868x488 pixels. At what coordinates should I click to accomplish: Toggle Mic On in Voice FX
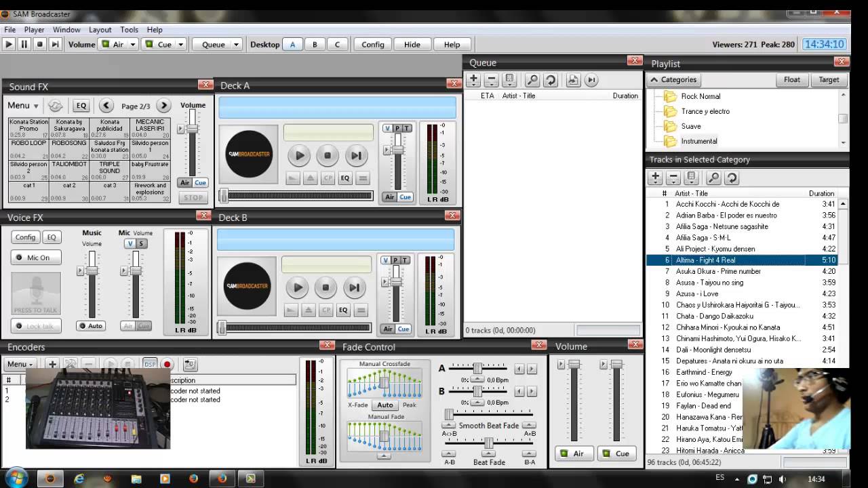coord(36,258)
